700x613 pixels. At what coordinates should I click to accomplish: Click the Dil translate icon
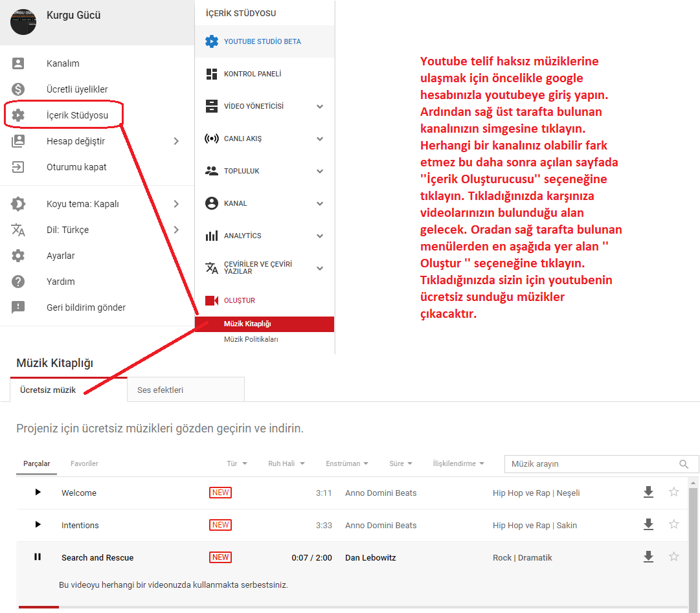coord(18,230)
